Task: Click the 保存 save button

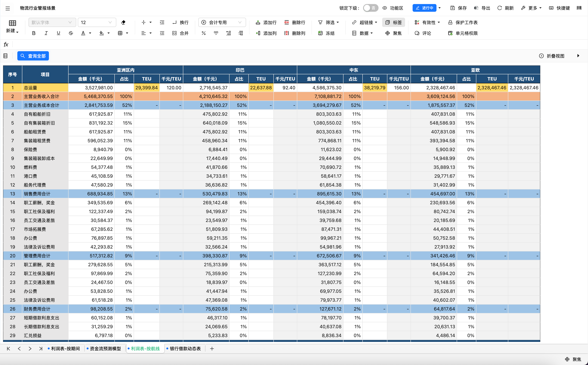Action: tap(458, 8)
